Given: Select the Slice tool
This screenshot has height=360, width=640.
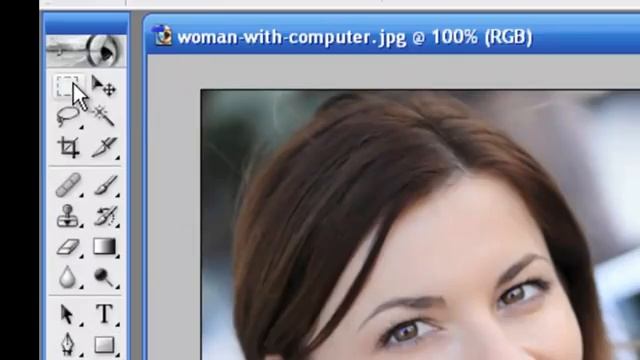Looking at the screenshot, I should pos(104,147).
